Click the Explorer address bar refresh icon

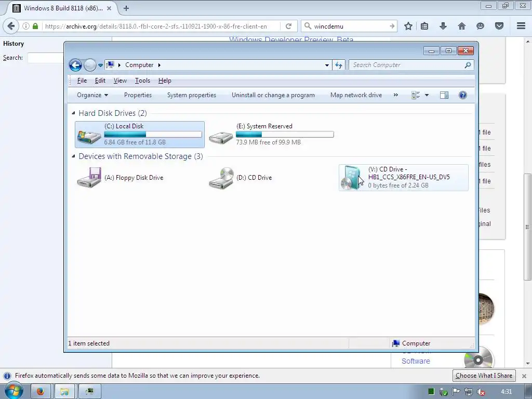point(339,65)
